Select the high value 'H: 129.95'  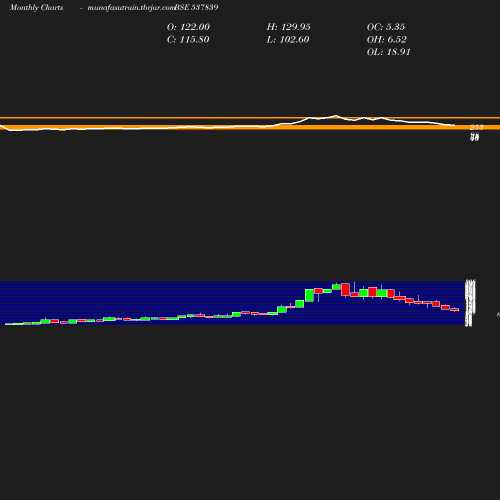289,27
